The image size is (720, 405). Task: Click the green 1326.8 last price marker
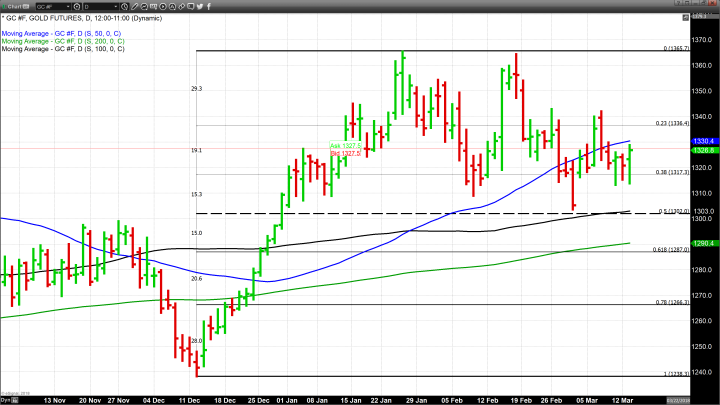(x=701, y=151)
